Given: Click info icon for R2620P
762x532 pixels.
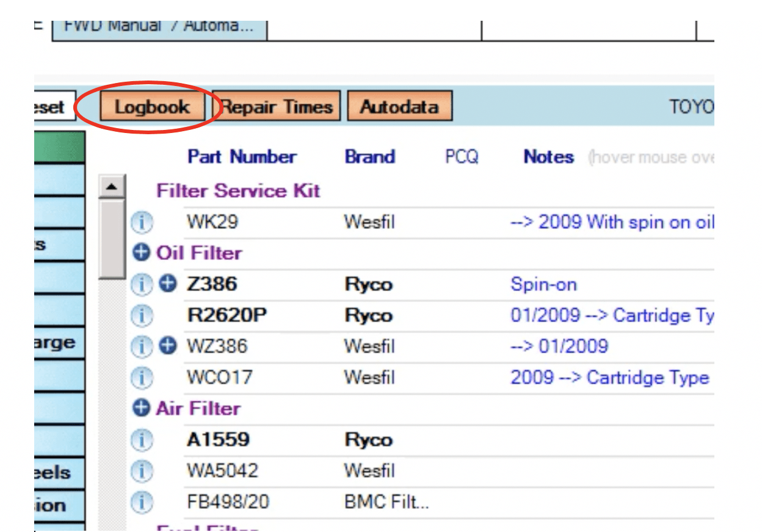Looking at the screenshot, I should pos(142,316).
